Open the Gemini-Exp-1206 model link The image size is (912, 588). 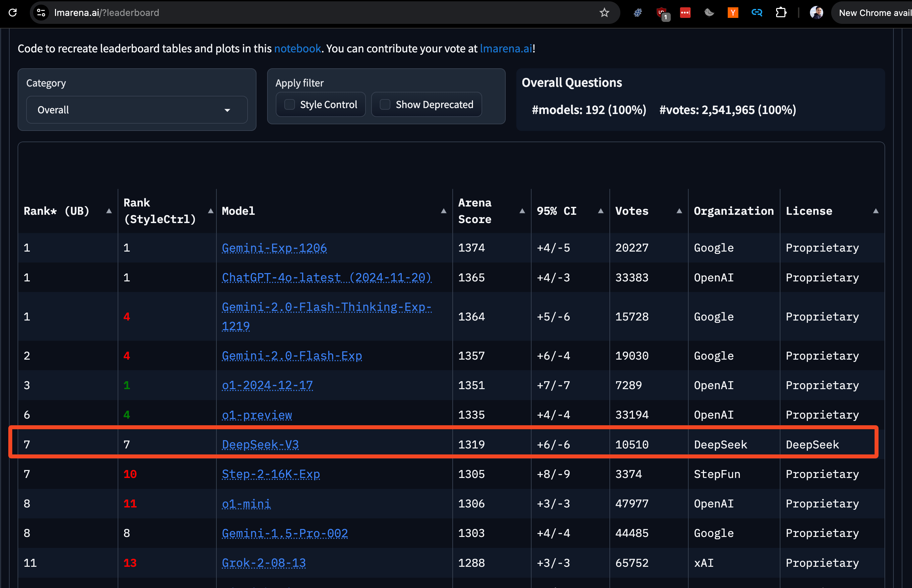click(274, 248)
